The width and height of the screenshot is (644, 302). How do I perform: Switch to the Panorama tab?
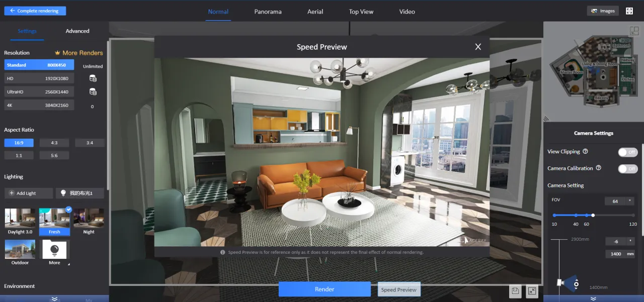point(268,12)
